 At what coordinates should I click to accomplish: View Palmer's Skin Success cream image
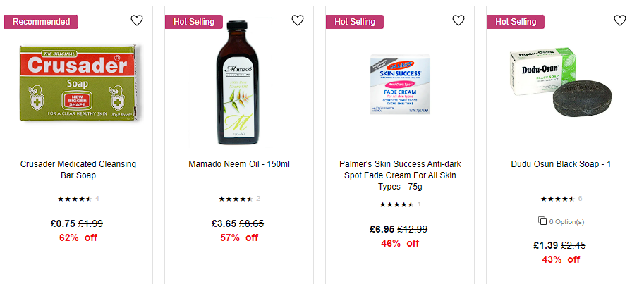coord(400,84)
